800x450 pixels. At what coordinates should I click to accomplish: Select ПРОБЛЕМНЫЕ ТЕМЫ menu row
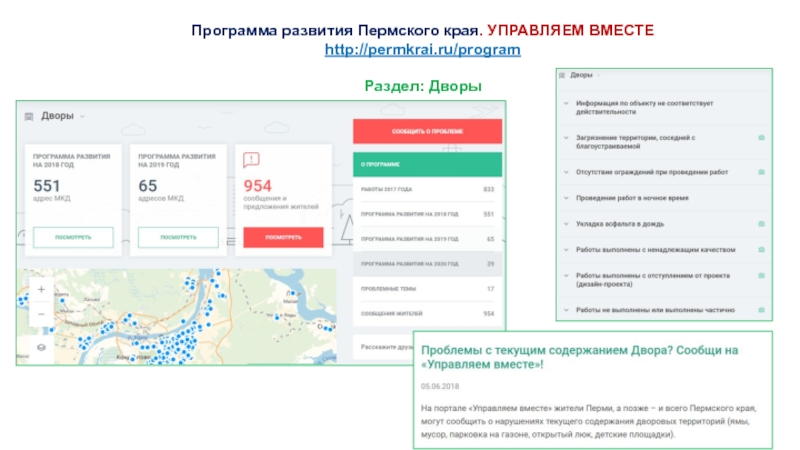coord(427,289)
